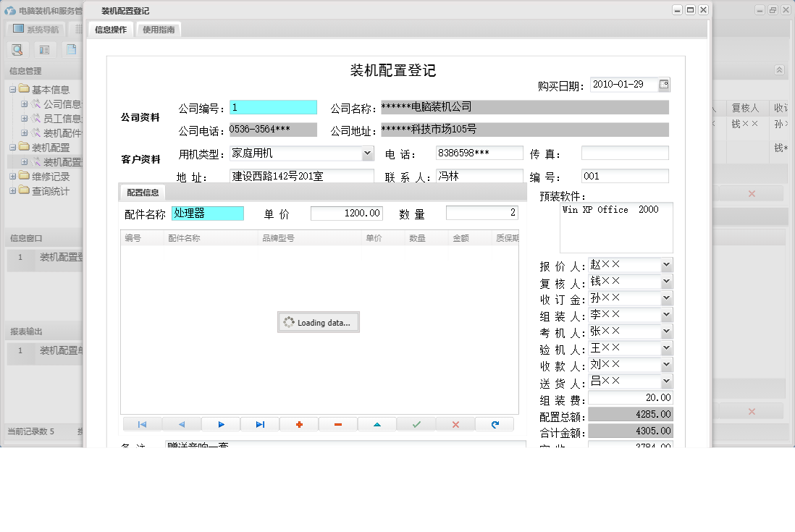Open the search tool in the left toolbar
Viewport: 795px width, 532px height.
[x=17, y=49]
